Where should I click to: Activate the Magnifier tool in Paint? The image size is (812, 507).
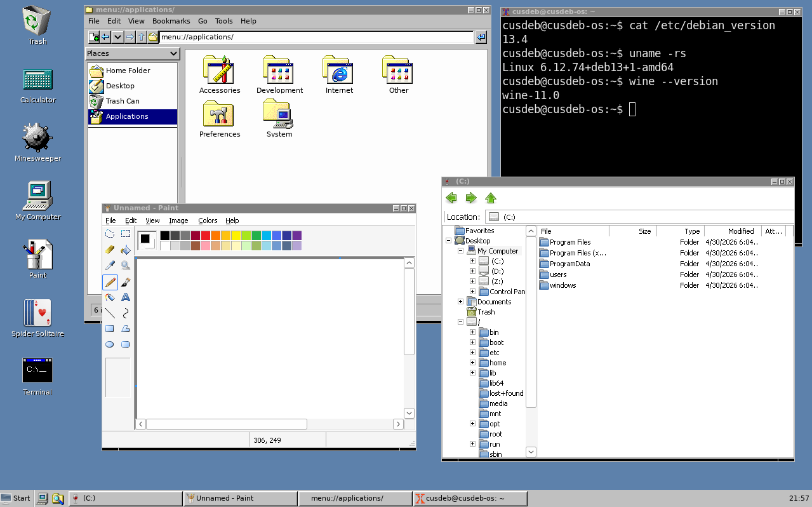126,266
